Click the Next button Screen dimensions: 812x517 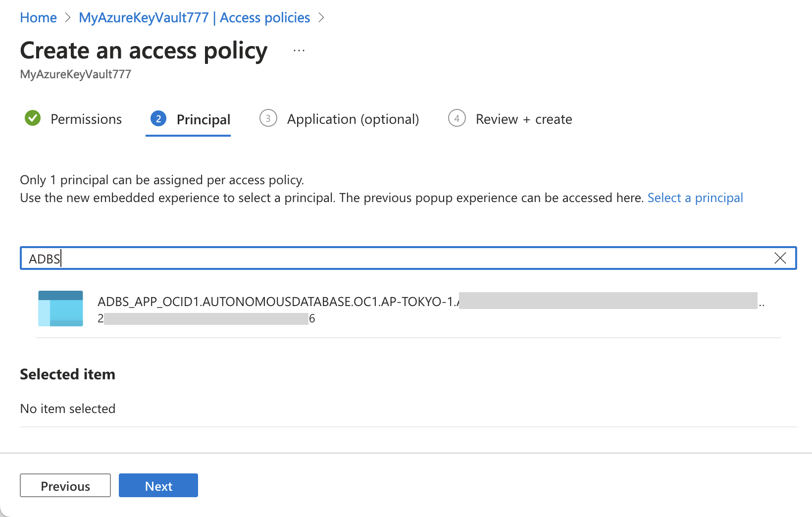click(x=158, y=486)
